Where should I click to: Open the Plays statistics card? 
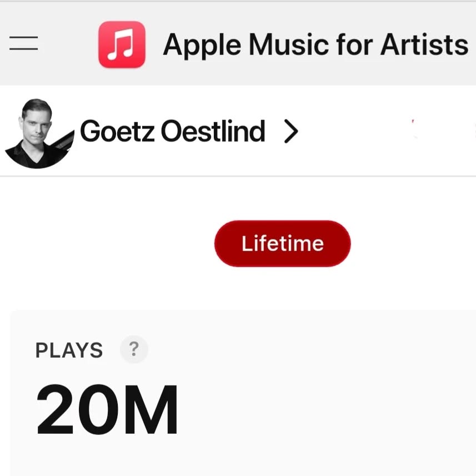pos(238,389)
